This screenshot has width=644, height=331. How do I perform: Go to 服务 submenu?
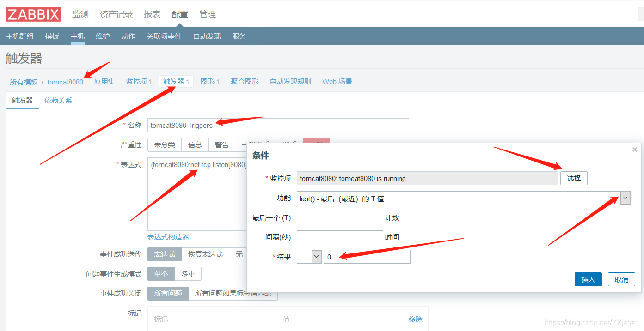pyautogui.click(x=239, y=36)
